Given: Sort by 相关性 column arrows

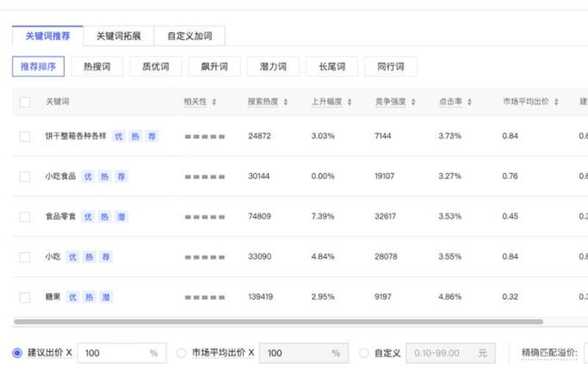Looking at the screenshot, I should [214, 102].
